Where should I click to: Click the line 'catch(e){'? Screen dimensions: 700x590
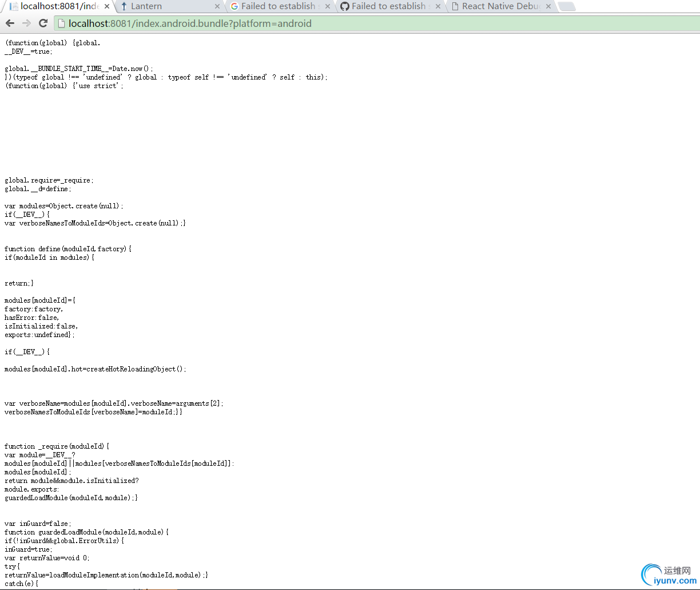[x=22, y=584]
